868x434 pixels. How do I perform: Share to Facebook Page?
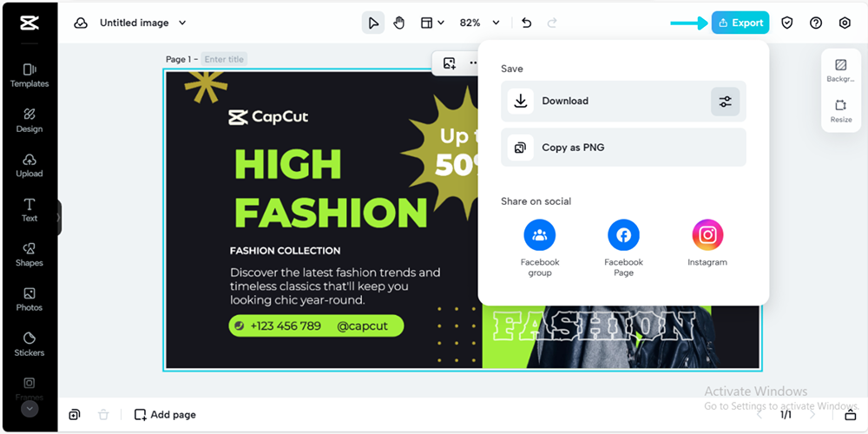coord(623,248)
